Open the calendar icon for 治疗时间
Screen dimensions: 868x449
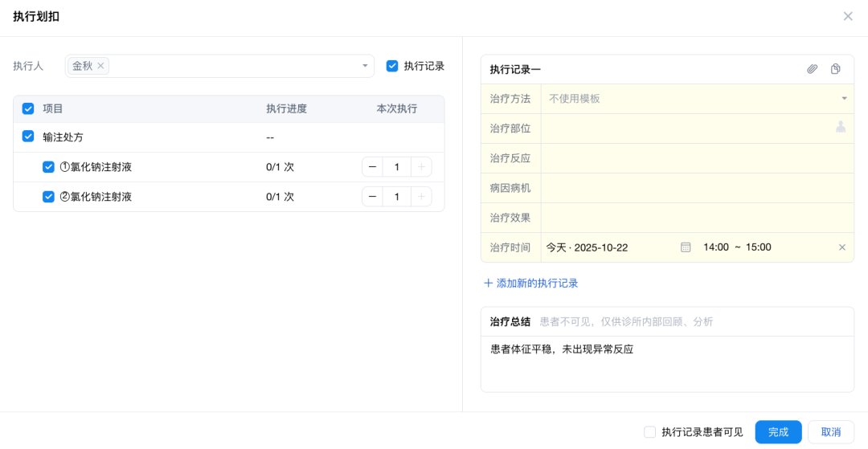[686, 247]
